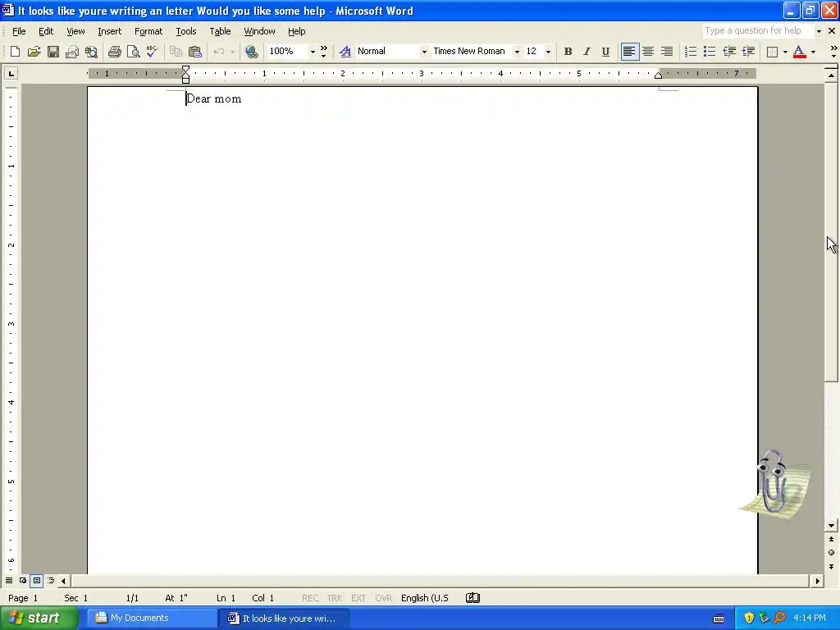
Task: Click the Copy icon
Action: coord(176,52)
